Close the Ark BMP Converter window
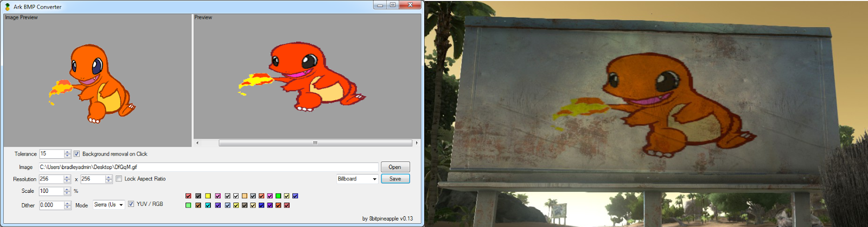The height and width of the screenshot is (227, 868). click(410, 5)
